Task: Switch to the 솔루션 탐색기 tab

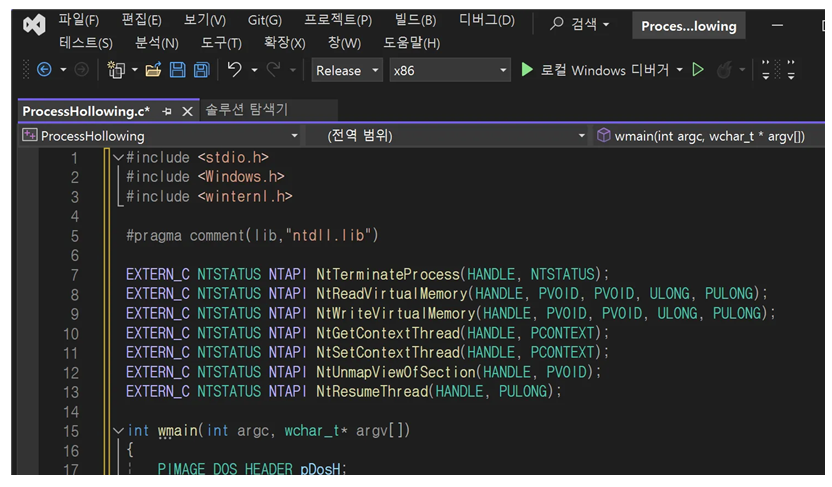Action: [x=246, y=110]
